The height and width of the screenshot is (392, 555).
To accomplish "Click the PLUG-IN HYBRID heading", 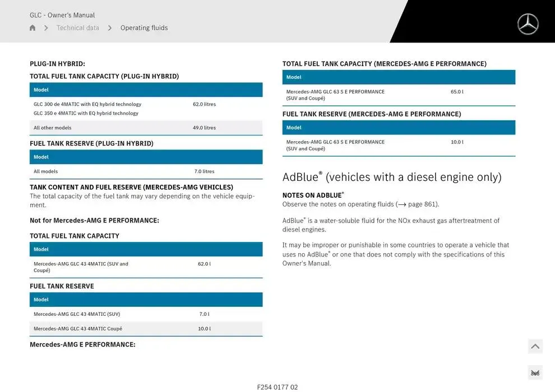I will click(57, 64).
